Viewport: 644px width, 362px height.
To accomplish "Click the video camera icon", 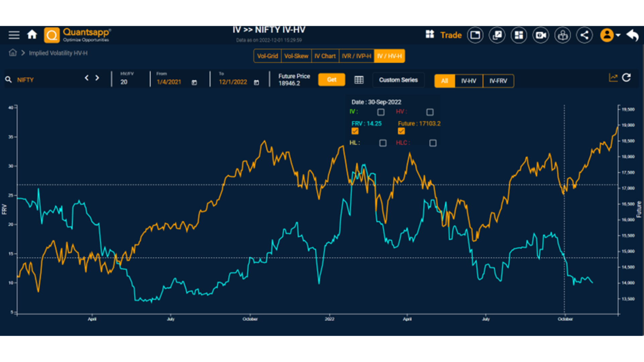I will [541, 35].
